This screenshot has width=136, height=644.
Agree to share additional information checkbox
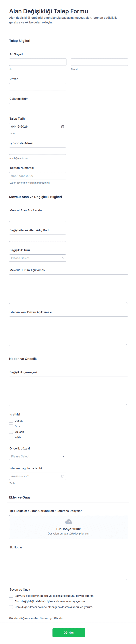coord(11,607)
